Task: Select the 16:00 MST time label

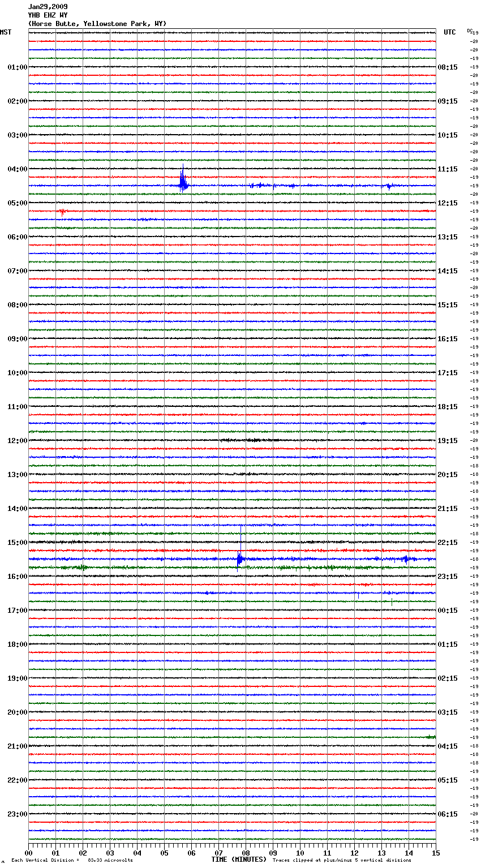Action: [18, 577]
